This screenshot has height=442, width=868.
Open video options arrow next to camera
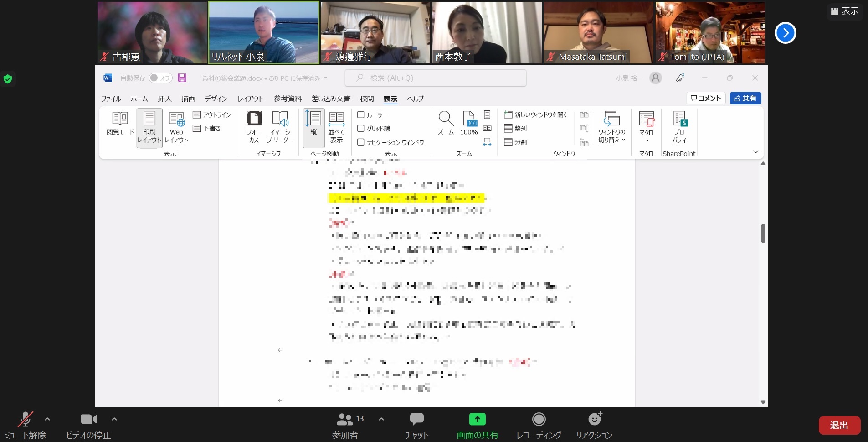[114, 419]
